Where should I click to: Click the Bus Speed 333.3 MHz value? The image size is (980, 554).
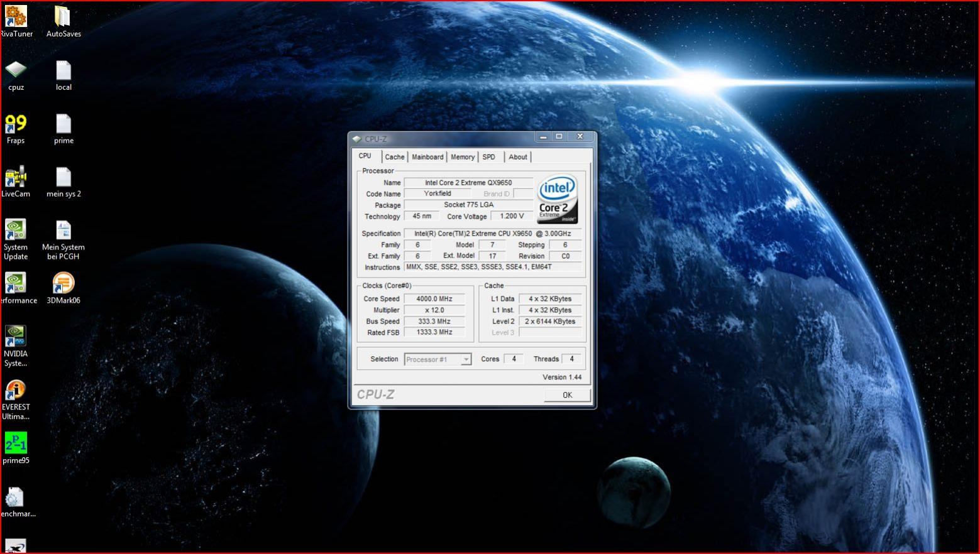[x=434, y=321]
